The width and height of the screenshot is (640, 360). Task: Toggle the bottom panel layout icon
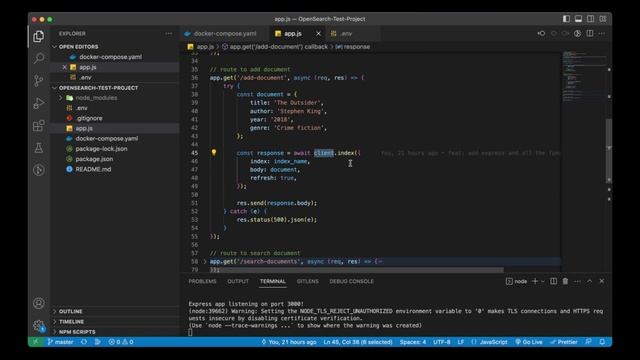pos(578,19)
